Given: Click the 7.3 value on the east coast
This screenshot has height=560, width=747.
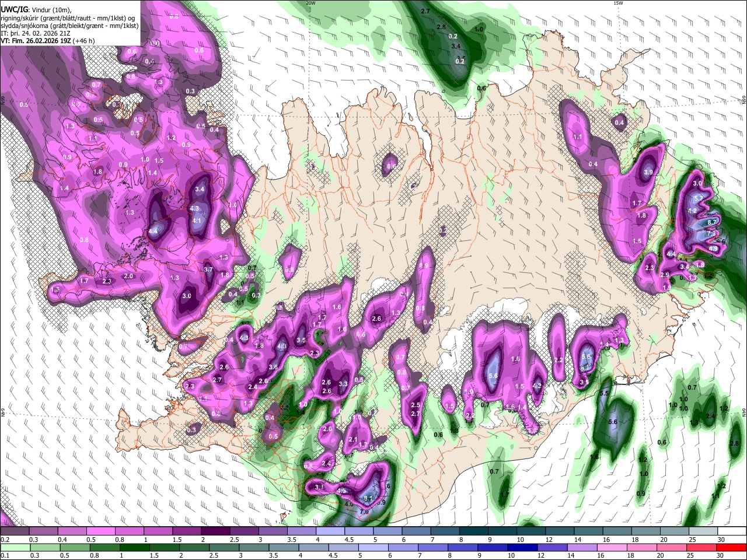Looking at the screenshot, I should pyautogui.click(x=711, y=233).
